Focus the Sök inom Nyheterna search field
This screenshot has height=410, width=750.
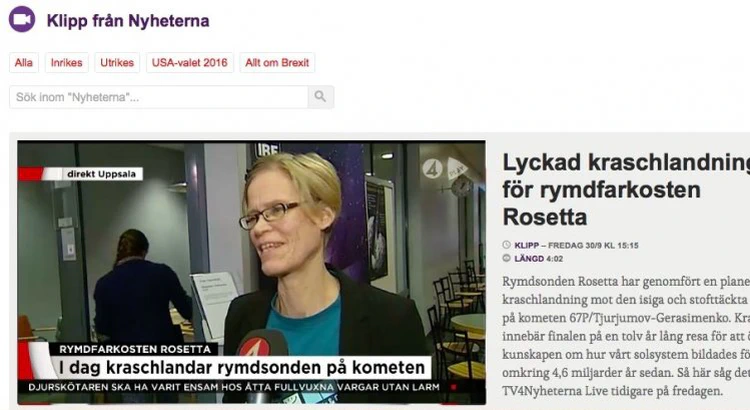pyautogui.click(x=159, y=97)
